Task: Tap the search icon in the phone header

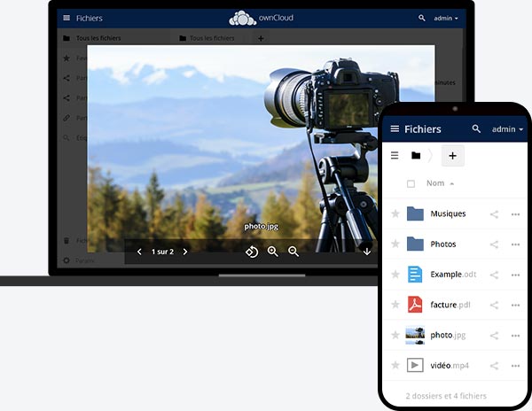Action: (476, 128)
